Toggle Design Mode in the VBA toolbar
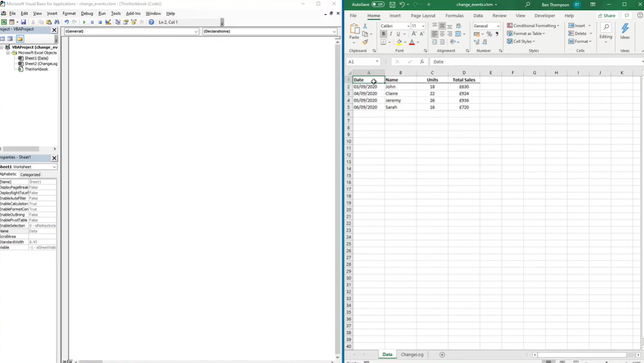 [108, 22]
